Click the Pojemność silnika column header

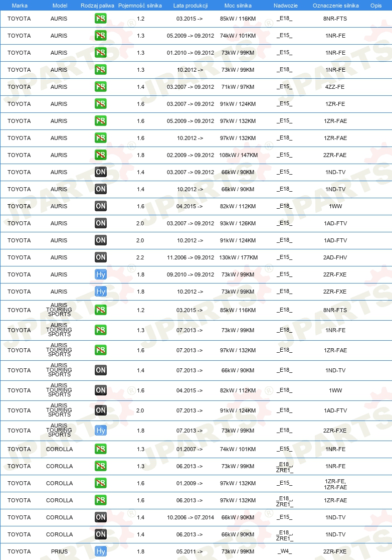point(140,6)
